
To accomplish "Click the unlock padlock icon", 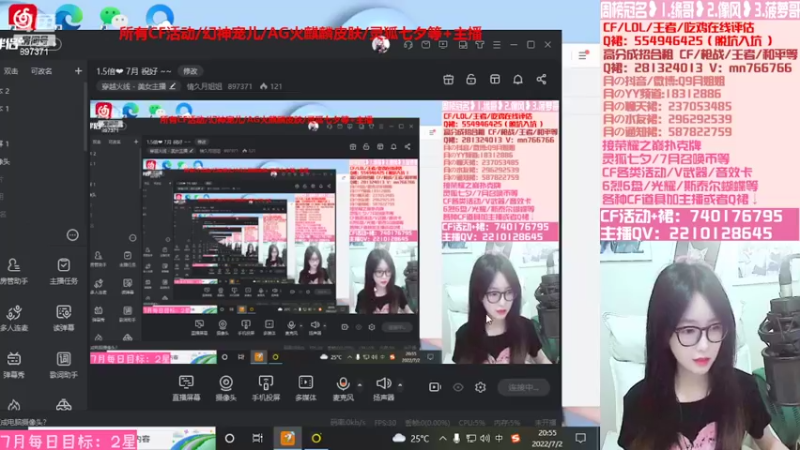I will click(x=471, y=79).
